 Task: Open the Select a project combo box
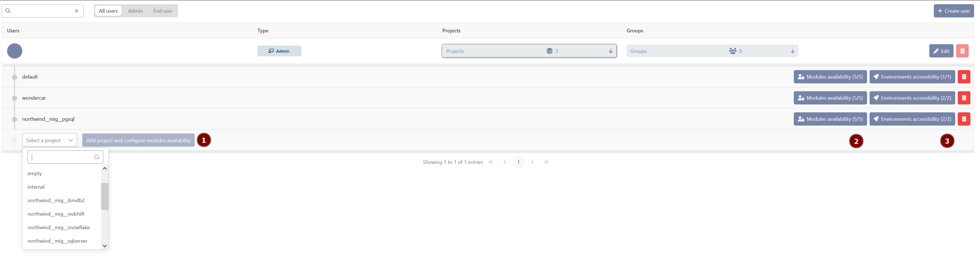[50, 140]
